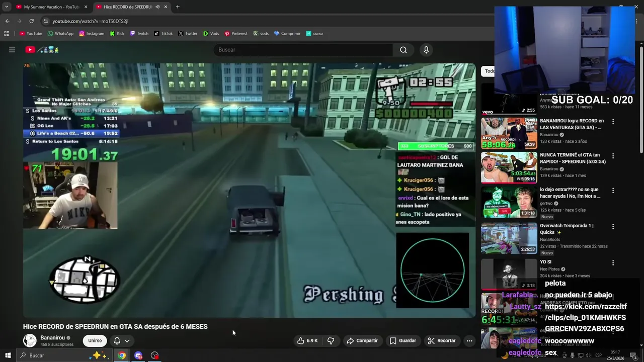Go back in browser history

pos(7,21)
